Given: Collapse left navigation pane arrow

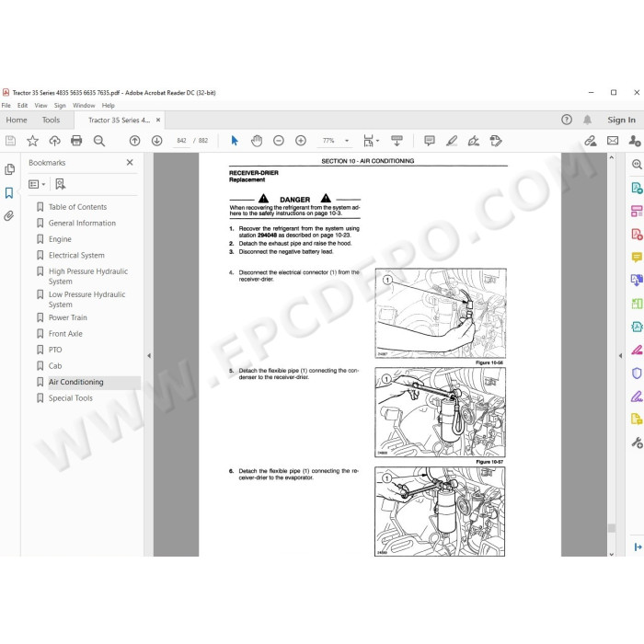Looking at the screenshot, I should click(149, 356).
